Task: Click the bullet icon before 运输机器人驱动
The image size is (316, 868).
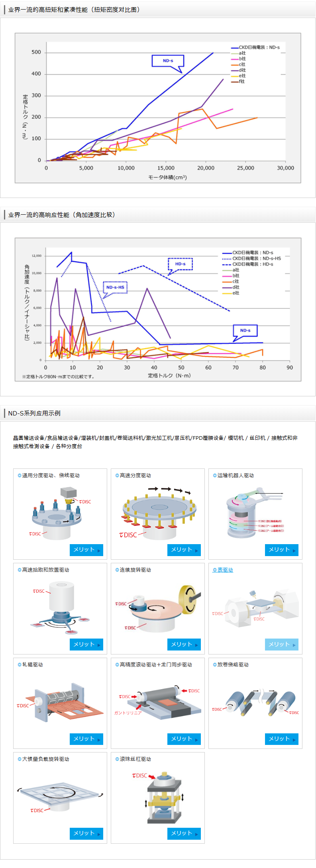Action: pyautogui.click(x=215, y=476)
